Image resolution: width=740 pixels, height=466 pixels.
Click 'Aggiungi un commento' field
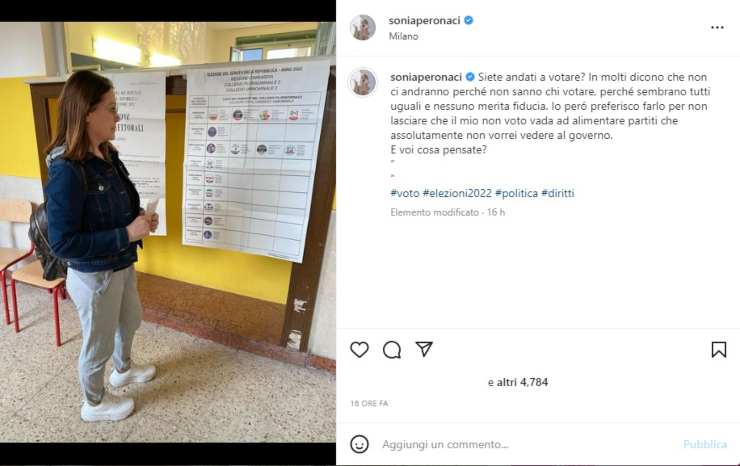click(x=445, y=444)
